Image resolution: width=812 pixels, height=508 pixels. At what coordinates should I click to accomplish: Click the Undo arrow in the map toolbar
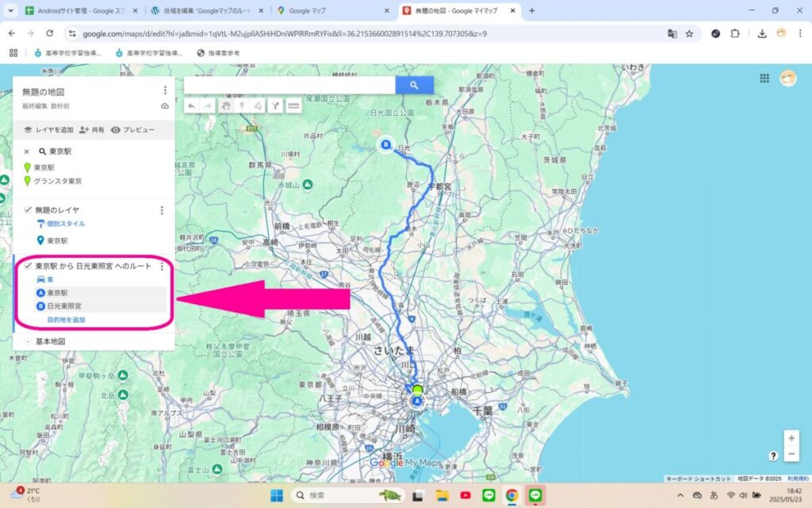coord(192,106)
